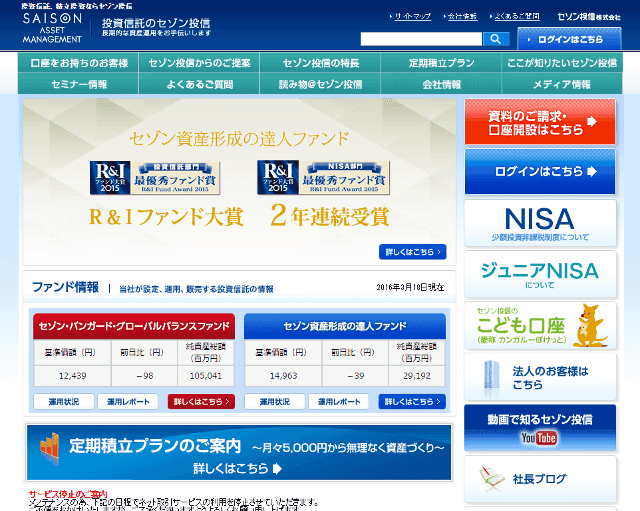Click サービス停止のご案内 red notice heading
Screen dimensions: 640x511
click(68, 495)
